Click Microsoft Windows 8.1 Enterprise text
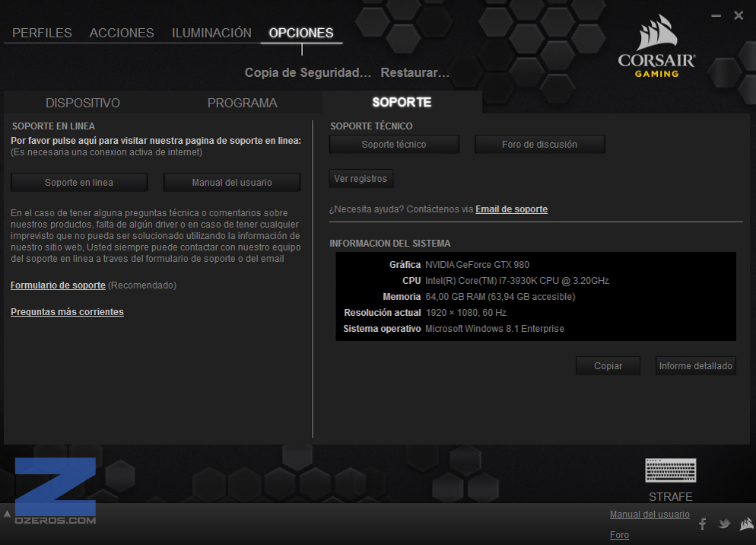This screenshot has height=545, width=756. [x=494, y=328]
